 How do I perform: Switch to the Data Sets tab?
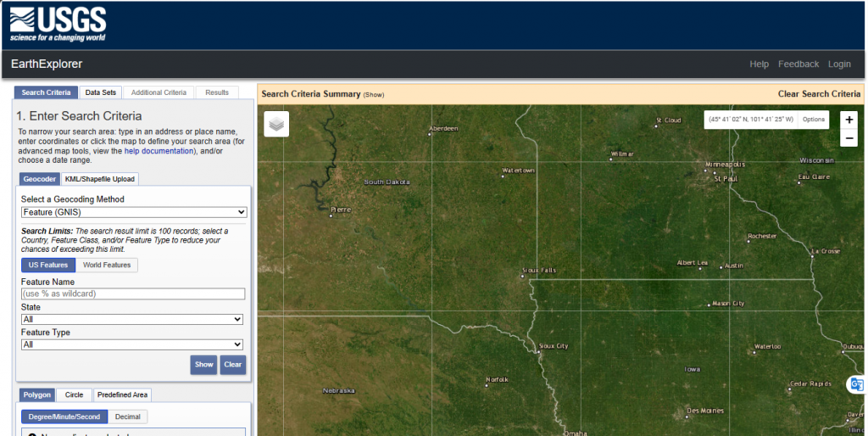[x=101, y=92]
